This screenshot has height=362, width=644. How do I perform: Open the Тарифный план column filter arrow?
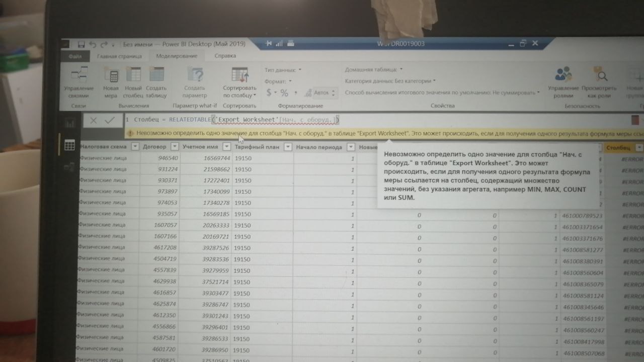pyautogui.click(x=288, y=147)
